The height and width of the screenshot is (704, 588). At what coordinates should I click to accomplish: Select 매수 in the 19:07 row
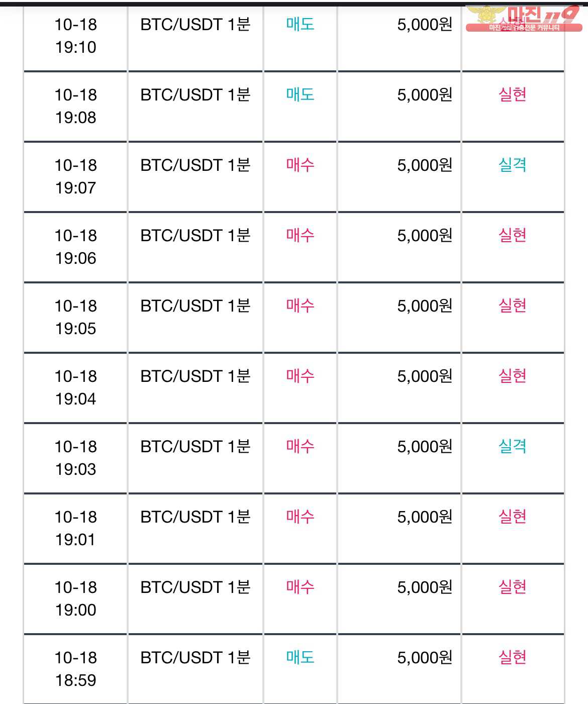[x=300, y=165]
